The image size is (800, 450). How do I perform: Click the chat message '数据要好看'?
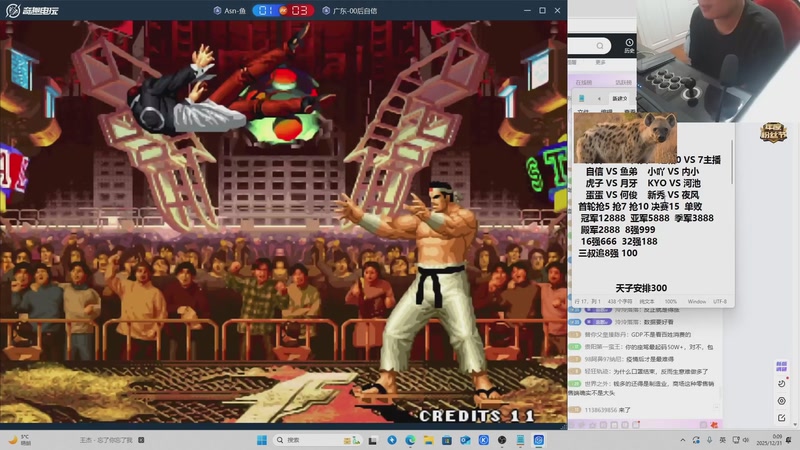click(658, 322)
